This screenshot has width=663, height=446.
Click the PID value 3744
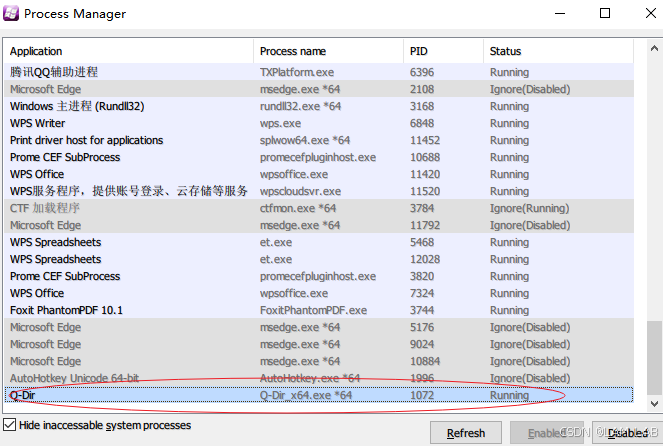point(422,310)
